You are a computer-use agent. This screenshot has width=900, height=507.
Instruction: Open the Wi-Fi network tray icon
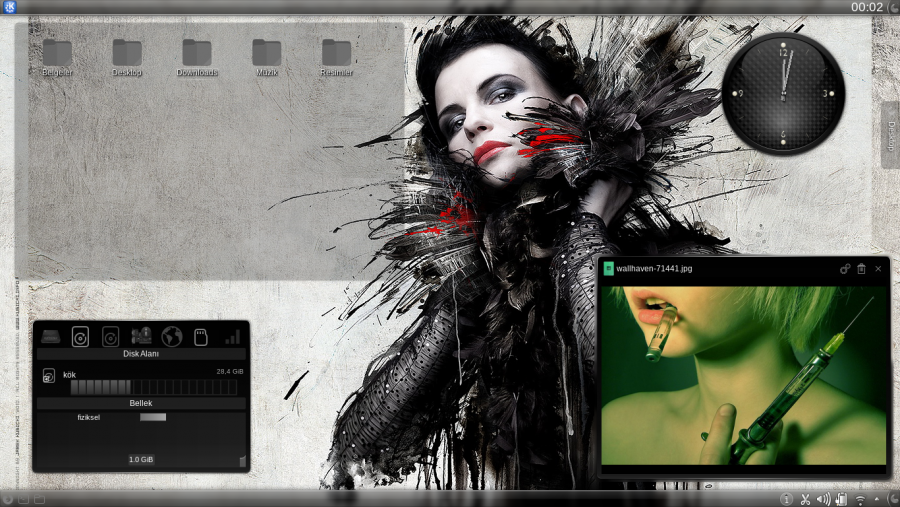tap(860, 500)
